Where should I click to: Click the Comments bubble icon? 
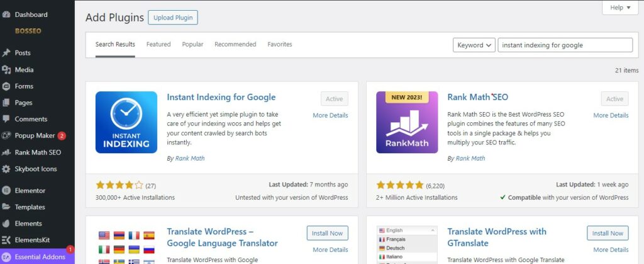pos(6,119)
